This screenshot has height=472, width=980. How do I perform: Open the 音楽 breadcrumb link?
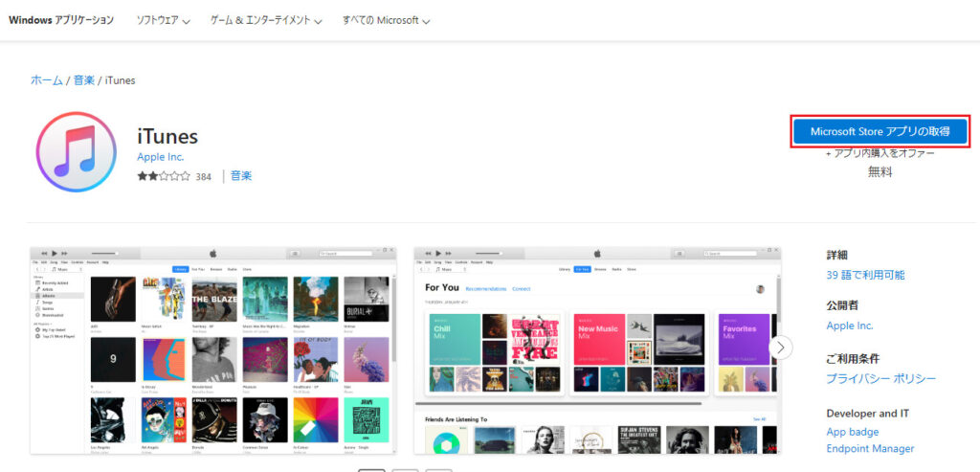[x=84, y=80]
